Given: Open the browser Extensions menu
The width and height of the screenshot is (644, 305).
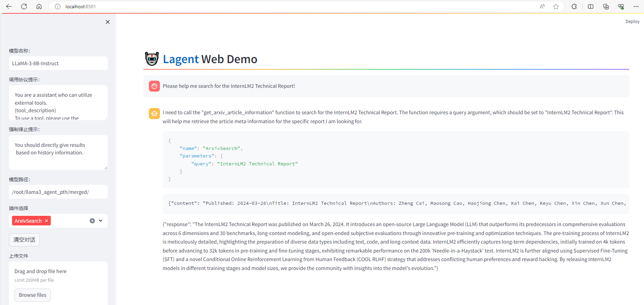Looking at the screenshot, I should coord(574,7).
